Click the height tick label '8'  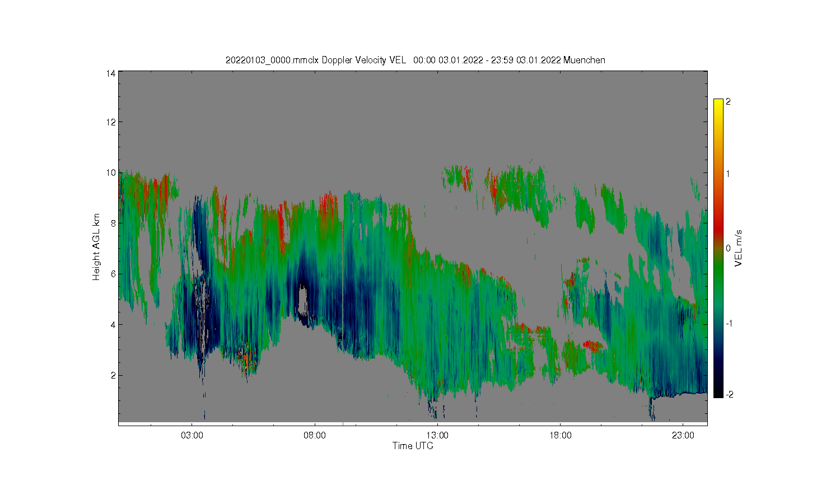click(114, 223)
